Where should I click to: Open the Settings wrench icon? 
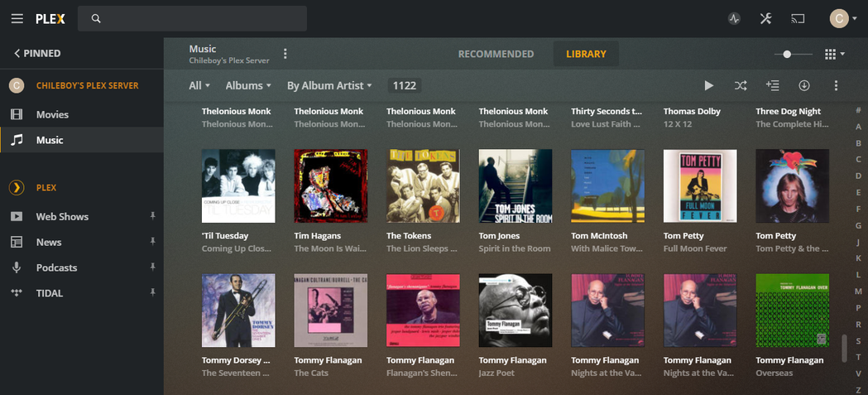[x=765, y=19]
